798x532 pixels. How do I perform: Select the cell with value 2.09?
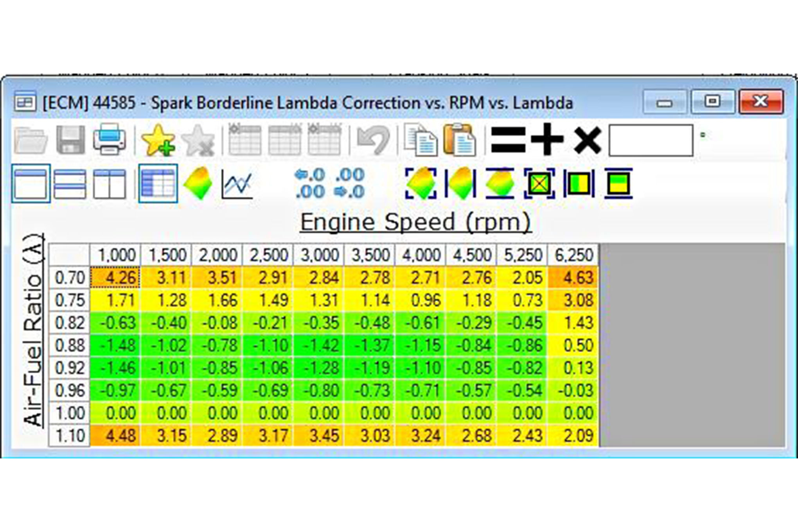click(x=573, y=435)
